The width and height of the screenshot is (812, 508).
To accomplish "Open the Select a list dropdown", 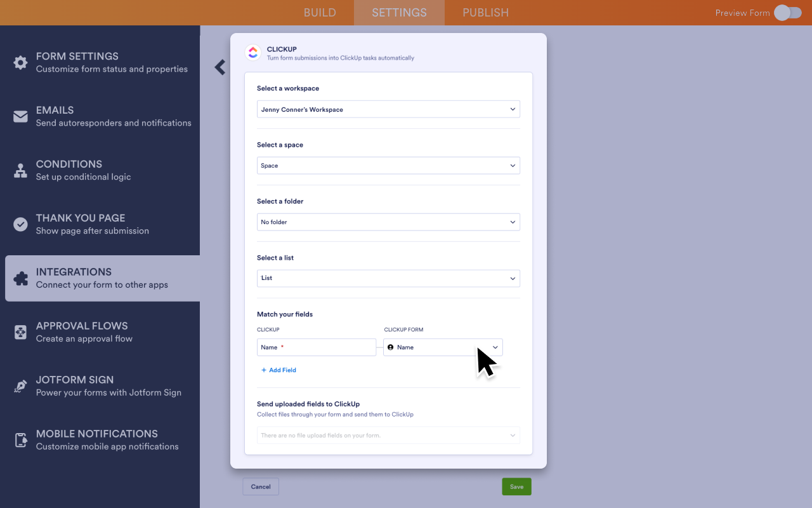I will click(x=388, y=278).
